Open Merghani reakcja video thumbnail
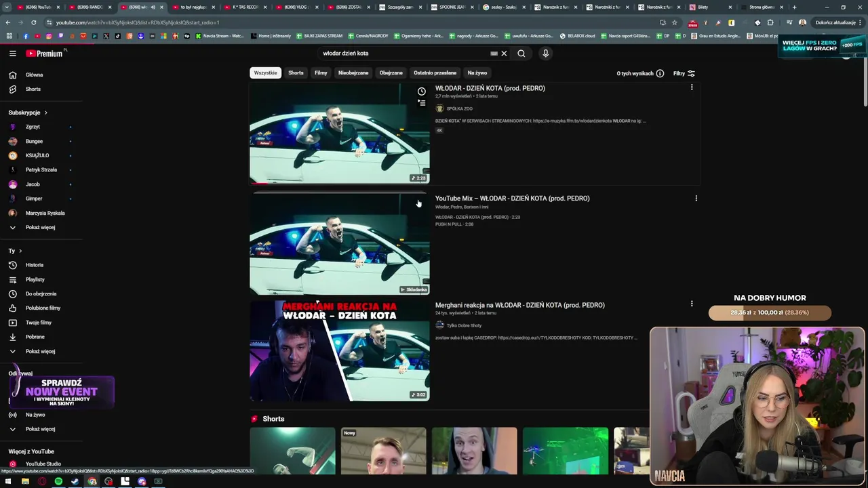The image size is (868, 488). click(x=339, y=350)
